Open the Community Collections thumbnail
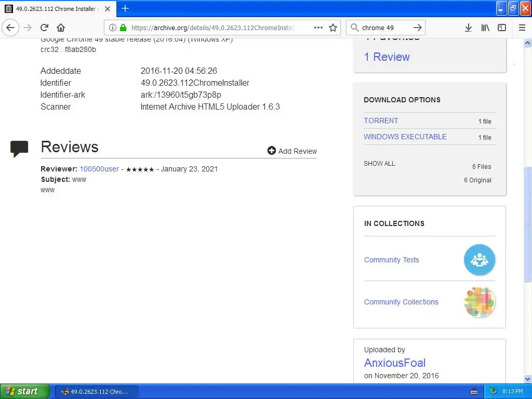 [x=480, y=302]
